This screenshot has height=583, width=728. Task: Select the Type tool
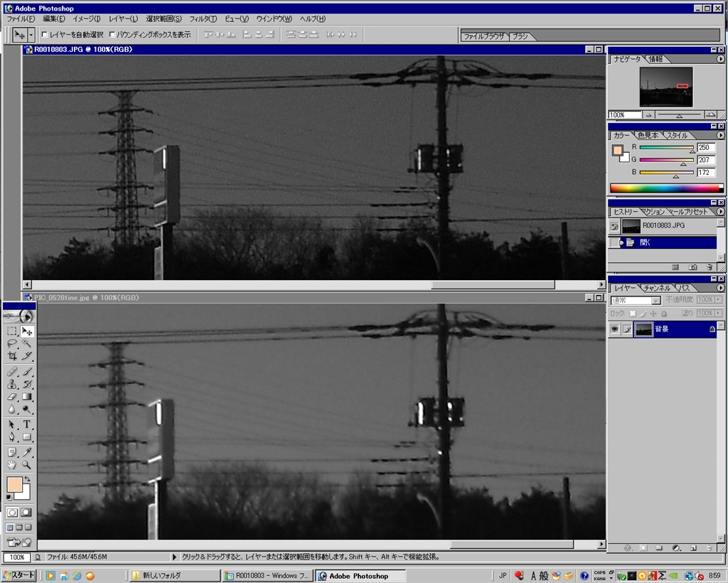pyautogui.click(x=27, y=424)
